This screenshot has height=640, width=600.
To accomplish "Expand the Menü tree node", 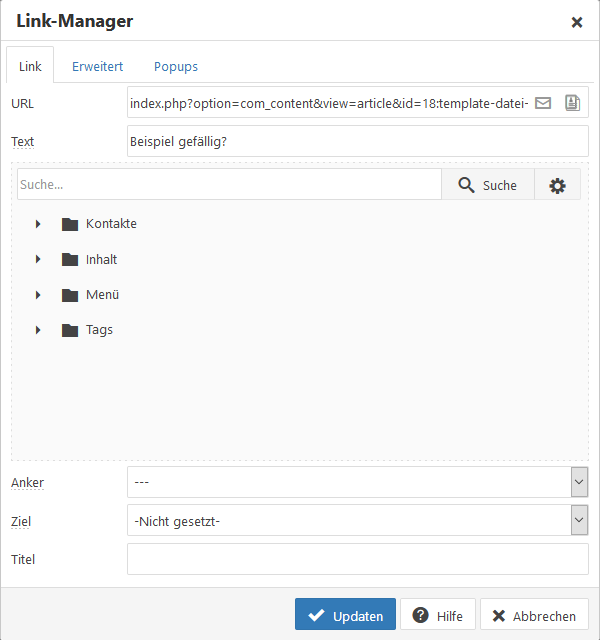I will click(x=38, y=295).
